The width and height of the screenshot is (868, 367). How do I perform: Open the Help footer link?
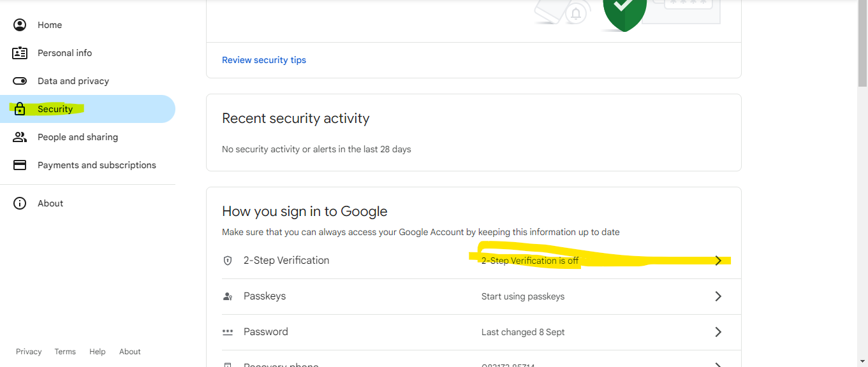[x=98, y=352]
